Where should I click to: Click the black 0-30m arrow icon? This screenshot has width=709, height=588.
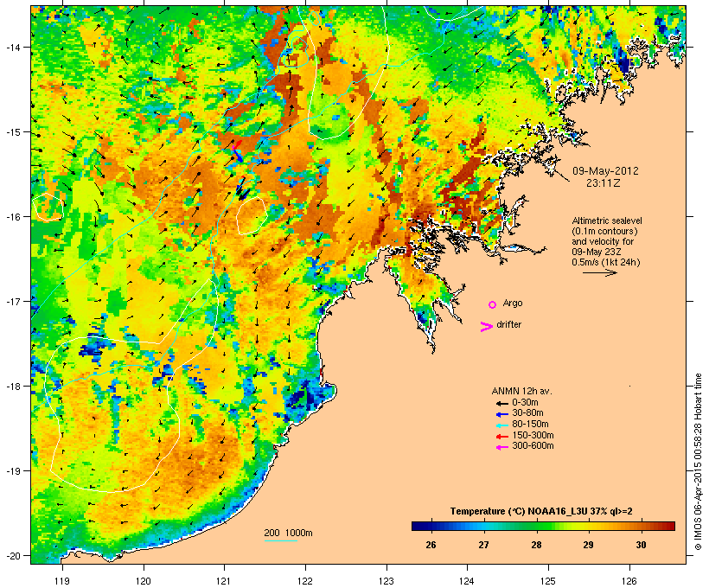(x=501, y=403)
